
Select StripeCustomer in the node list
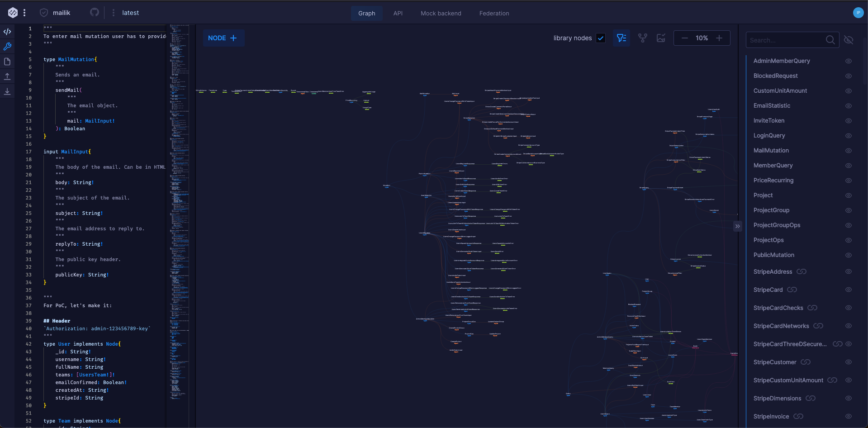pyautogui.click(x=775, y=362)
